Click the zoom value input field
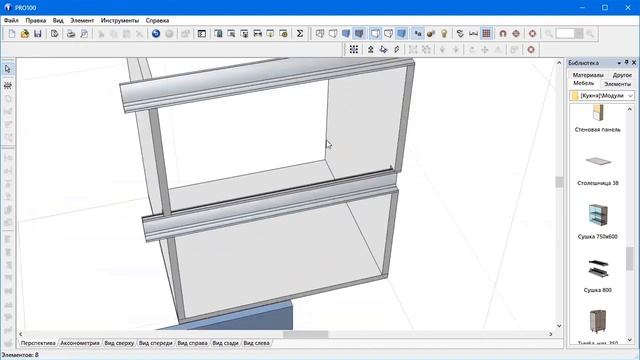The height and width of the screenshot is (360, 640). (x=565, y=34)
